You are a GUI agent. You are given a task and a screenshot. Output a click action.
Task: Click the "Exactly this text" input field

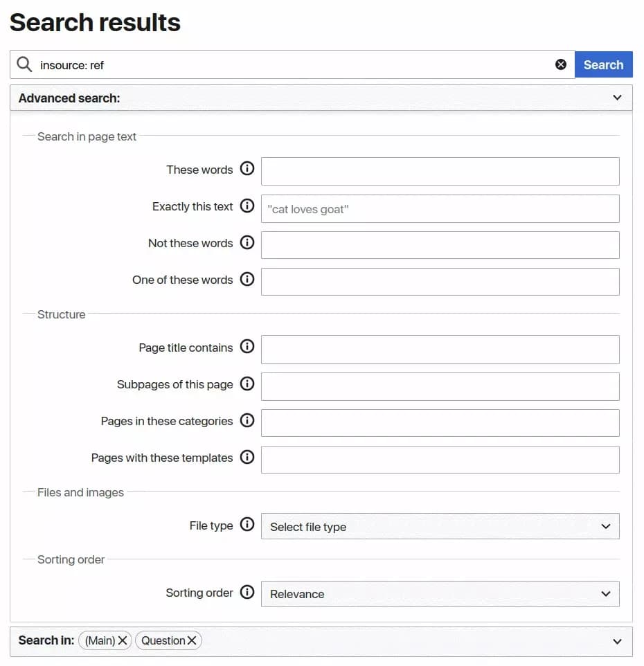440,208
